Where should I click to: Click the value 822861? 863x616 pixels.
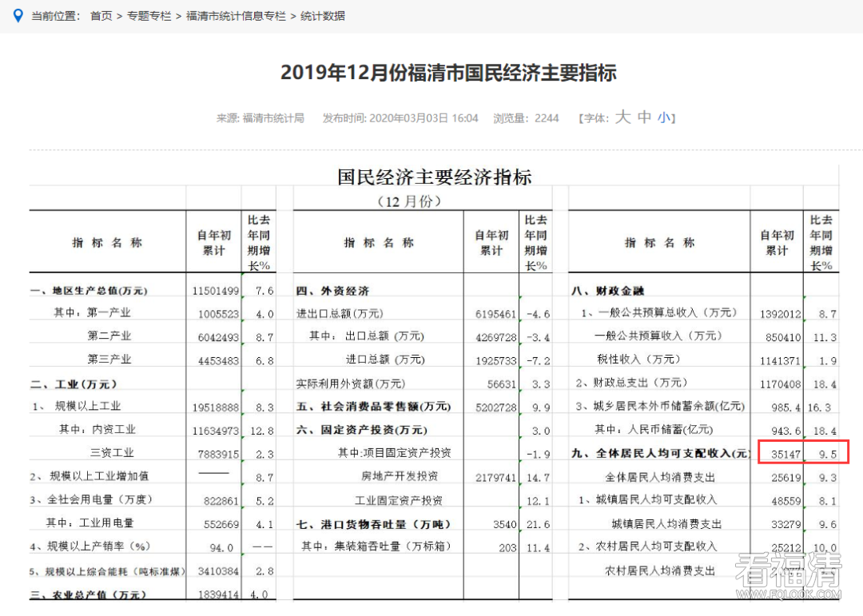pyautogui.click(x=221, y=501)
